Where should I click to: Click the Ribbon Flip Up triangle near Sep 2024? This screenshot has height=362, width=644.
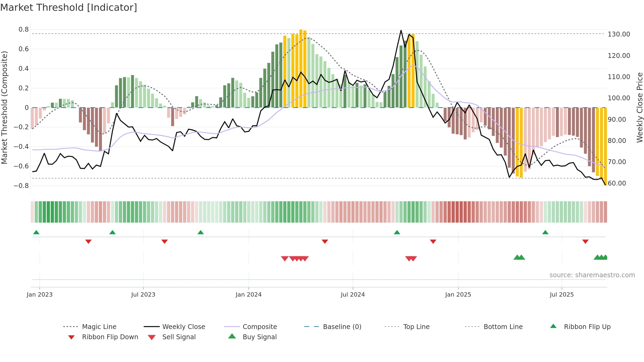pos(397,232)
